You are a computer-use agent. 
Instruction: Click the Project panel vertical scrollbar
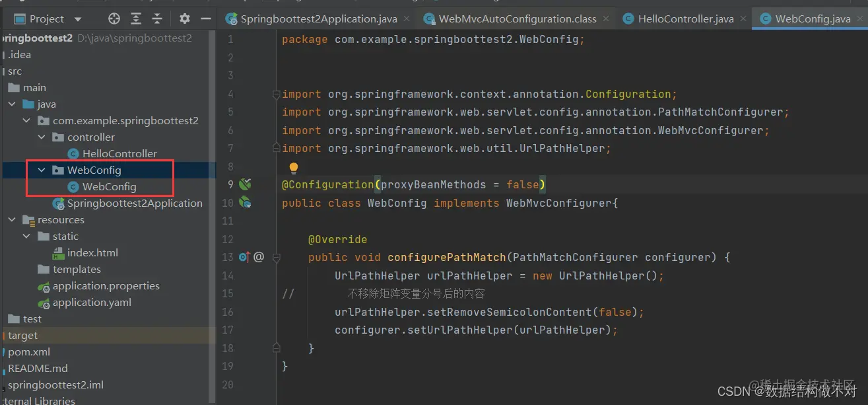213,218
